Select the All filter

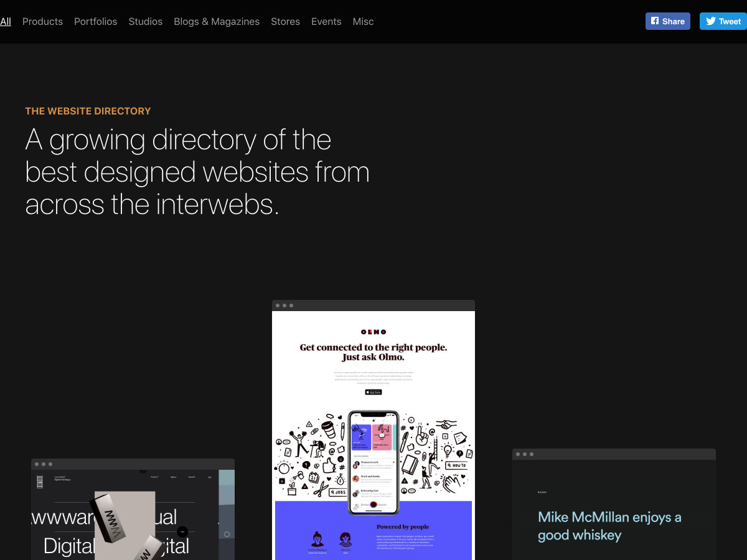coord(6,21)
